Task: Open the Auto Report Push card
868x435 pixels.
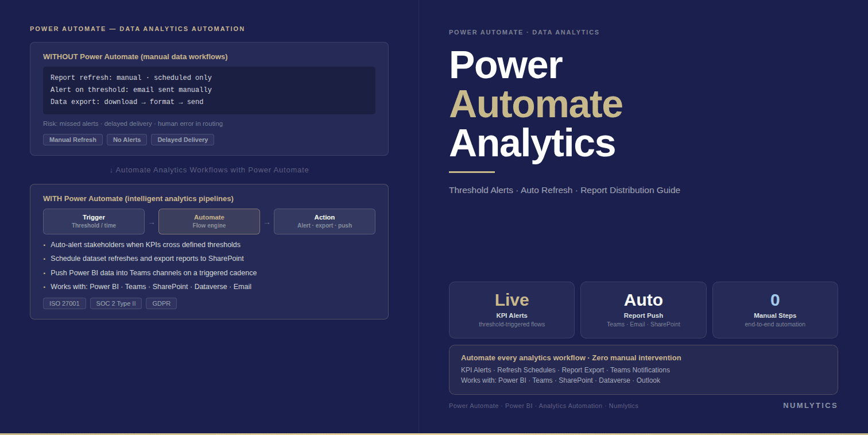Action: pyautogui.click(x=644, y=310)
